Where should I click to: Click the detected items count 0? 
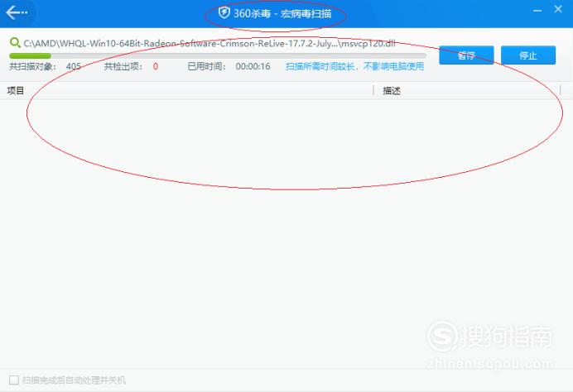156,66
